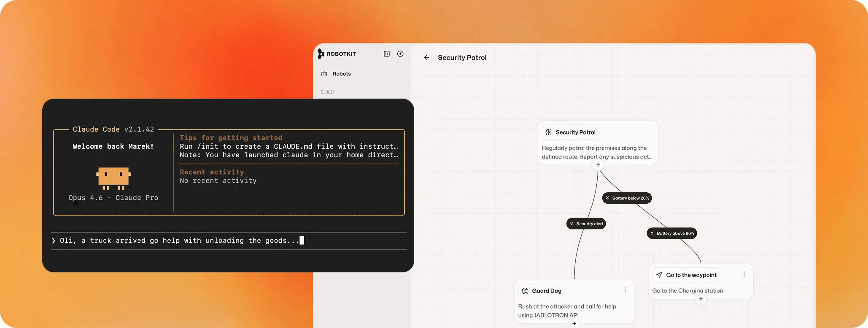Select the Security Patrol node title

click(x=575, y=132)
